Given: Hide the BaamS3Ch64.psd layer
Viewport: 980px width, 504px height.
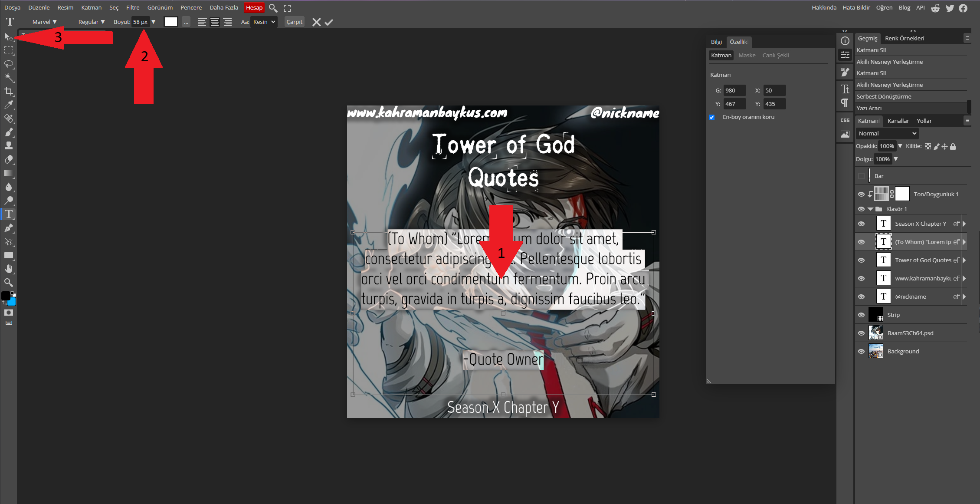Looking at the screenshot, I should click(862, 333).
